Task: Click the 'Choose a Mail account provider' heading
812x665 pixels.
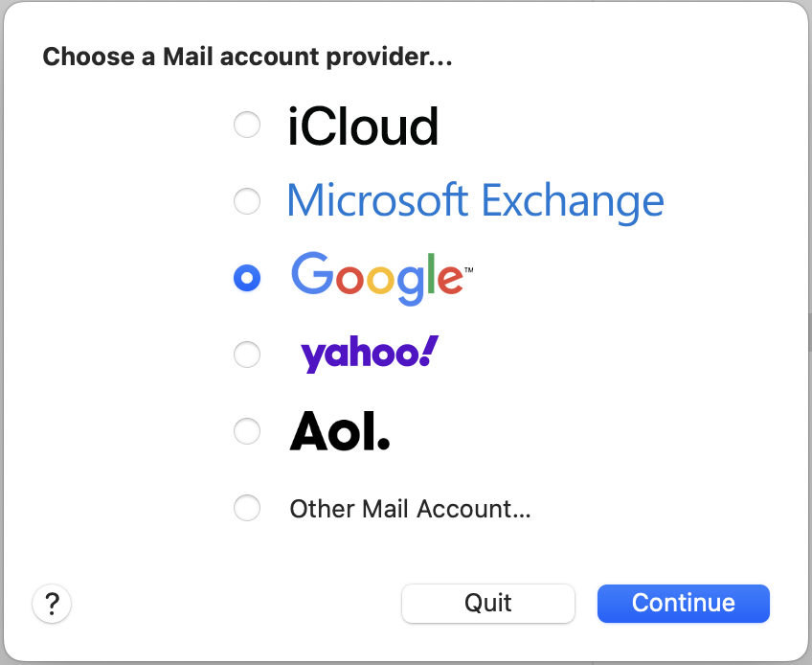Action: click(x=248, y=57)
